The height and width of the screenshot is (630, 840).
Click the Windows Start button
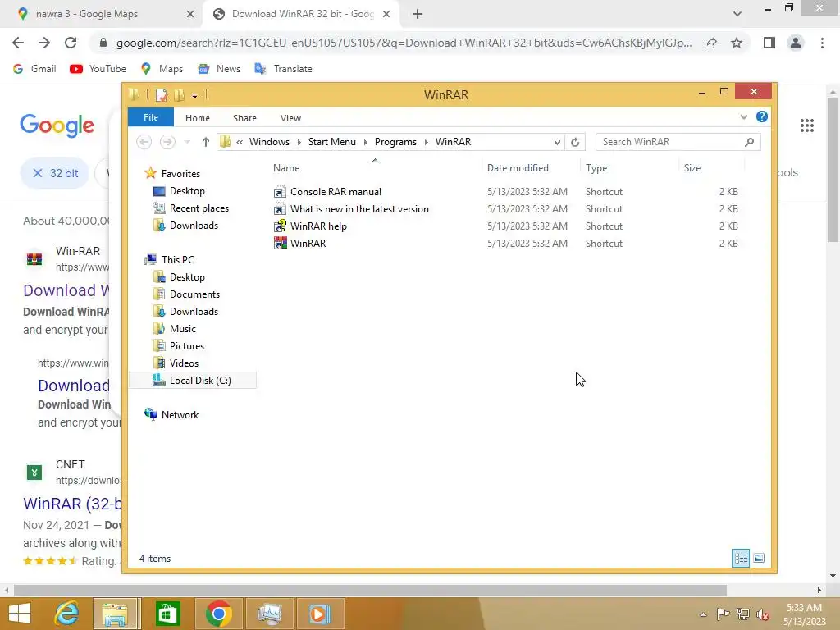pyautogui.click(x=20, y=614)
